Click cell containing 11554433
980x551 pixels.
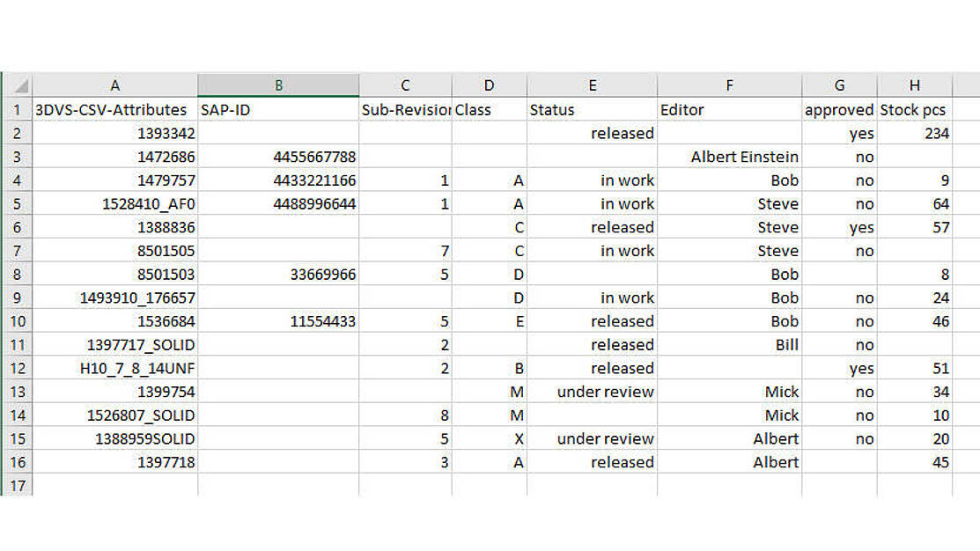[278, 321]
